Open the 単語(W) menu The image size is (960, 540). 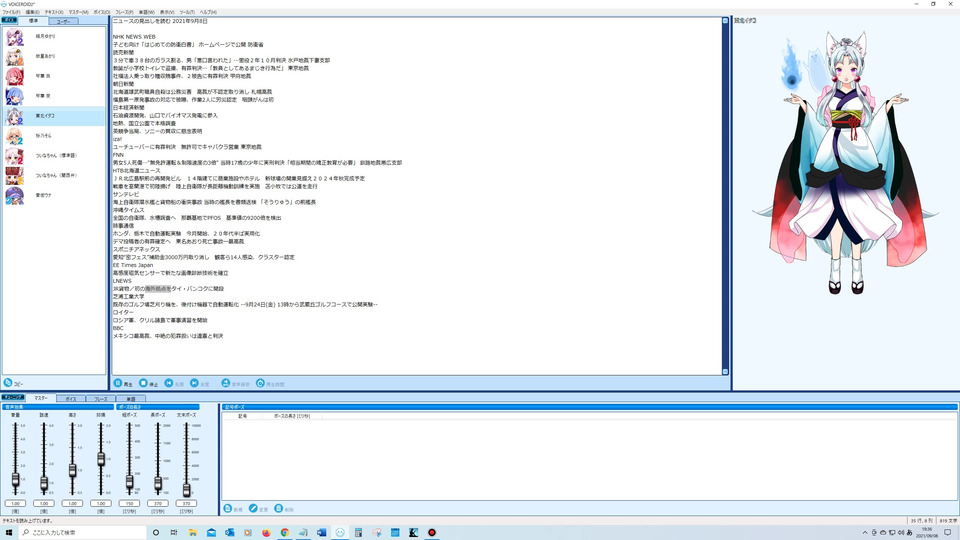pyautogui.click(x=146, y=12)
